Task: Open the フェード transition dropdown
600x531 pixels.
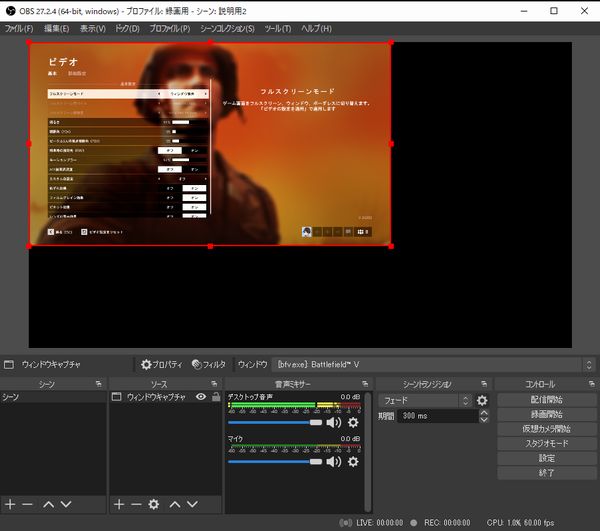Action: (x=425, y=401)
